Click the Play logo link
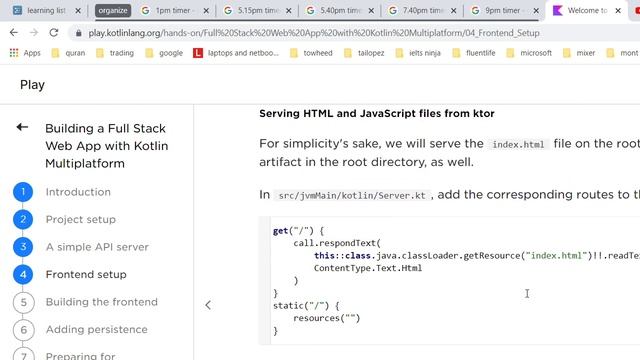640x360 pixels. coord(32,85)
